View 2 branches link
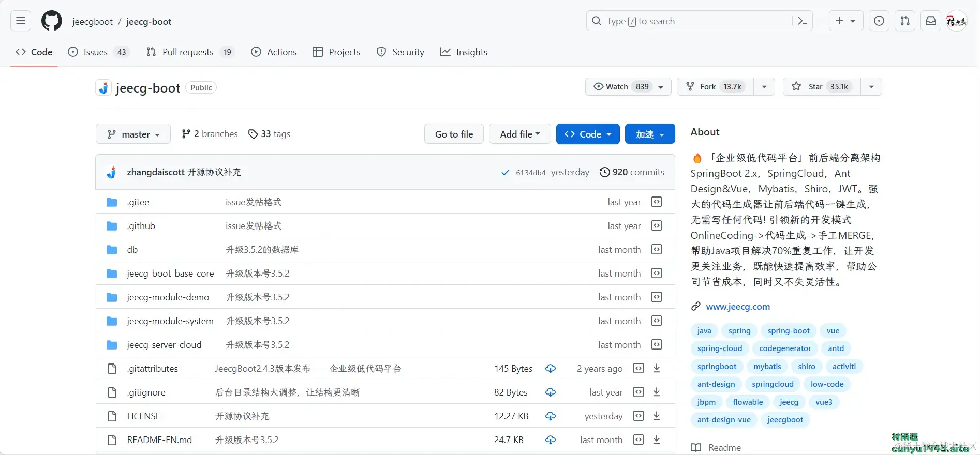The width and height of the screenshot is (980, 455). coord(210,134)
